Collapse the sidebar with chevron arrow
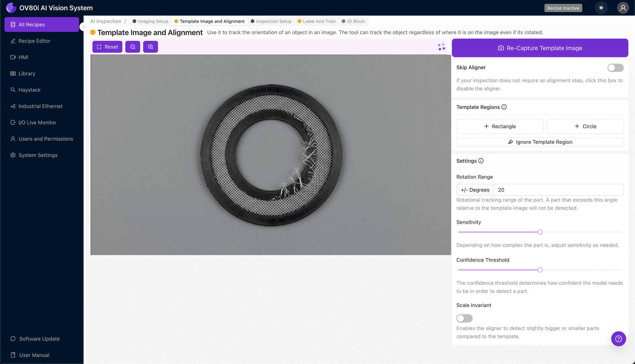Viewport: 635px width, 364px height. 84,27
